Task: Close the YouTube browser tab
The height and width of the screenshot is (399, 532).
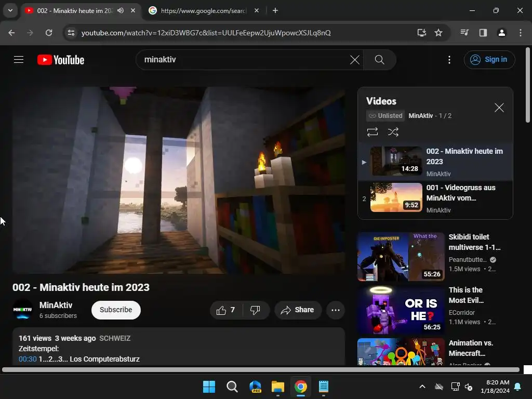Action: tap(133, 10)
